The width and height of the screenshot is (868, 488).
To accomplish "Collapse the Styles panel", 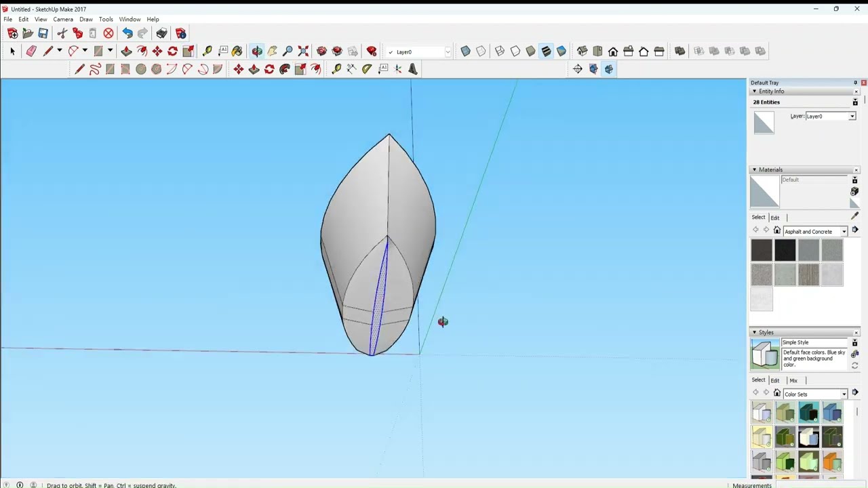I will pyautogui.click(x=754, y=332).
